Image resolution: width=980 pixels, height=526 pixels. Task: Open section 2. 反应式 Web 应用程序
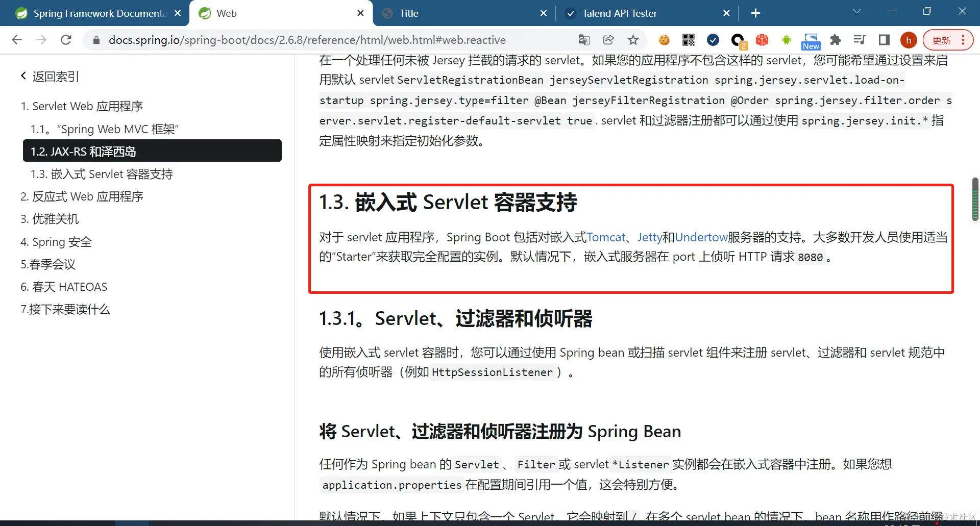[82, 196]
